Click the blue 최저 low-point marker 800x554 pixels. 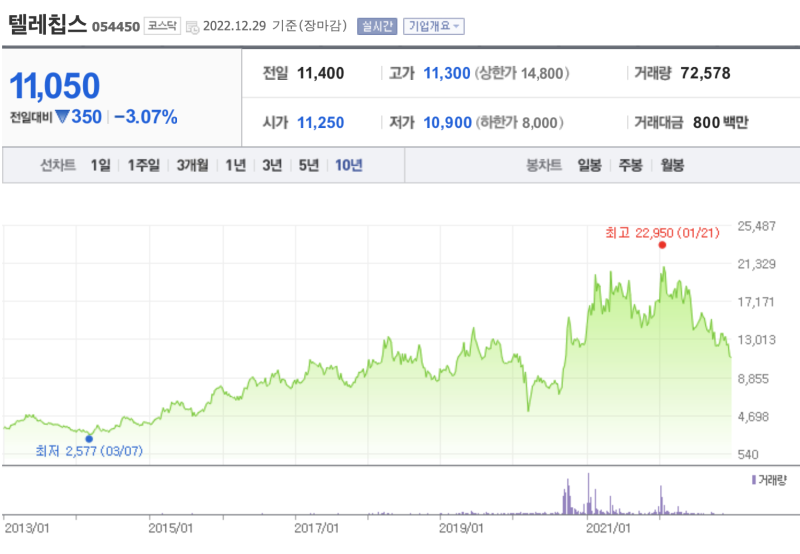[89, 439]
